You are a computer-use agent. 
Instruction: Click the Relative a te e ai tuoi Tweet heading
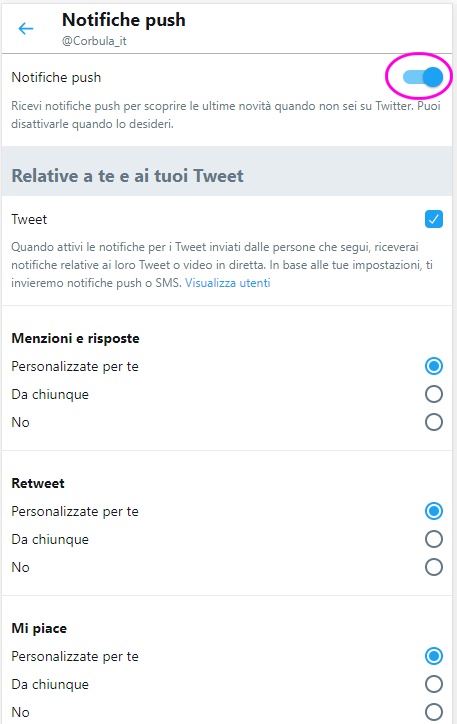127,176
